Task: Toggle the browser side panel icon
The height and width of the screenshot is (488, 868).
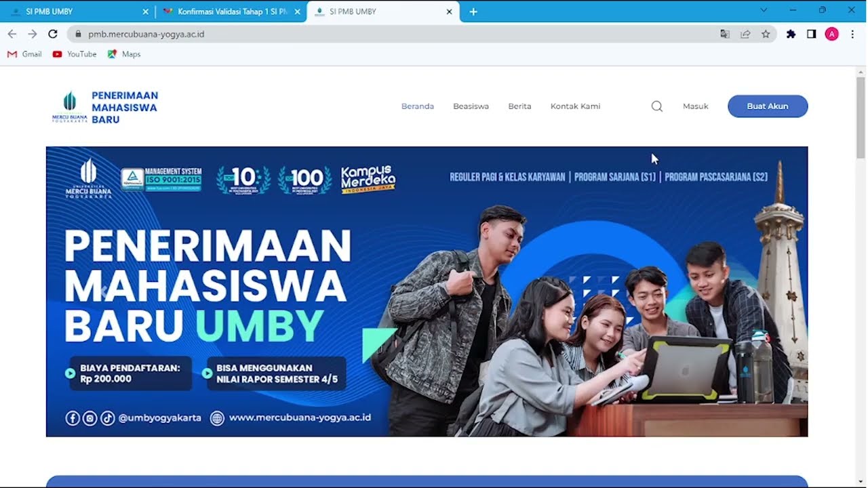Action: pyautogui.click(x=811, y=34)
